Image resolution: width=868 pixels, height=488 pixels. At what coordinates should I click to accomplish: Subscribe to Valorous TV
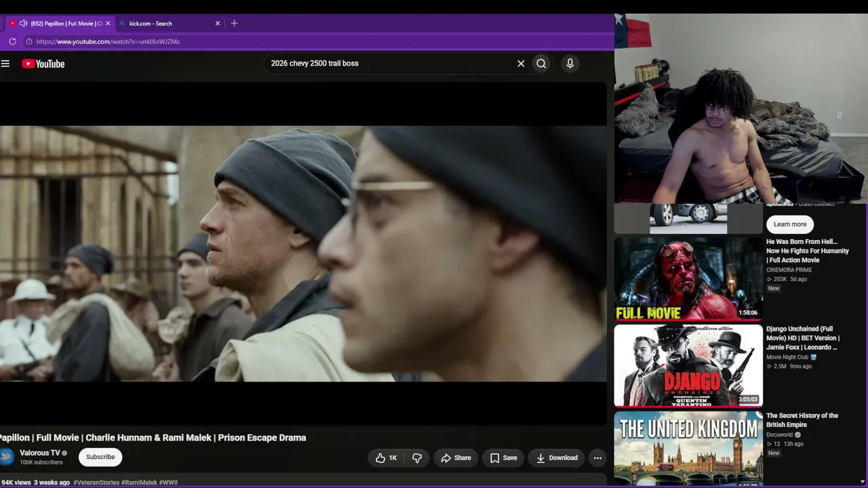click(100, 457)
